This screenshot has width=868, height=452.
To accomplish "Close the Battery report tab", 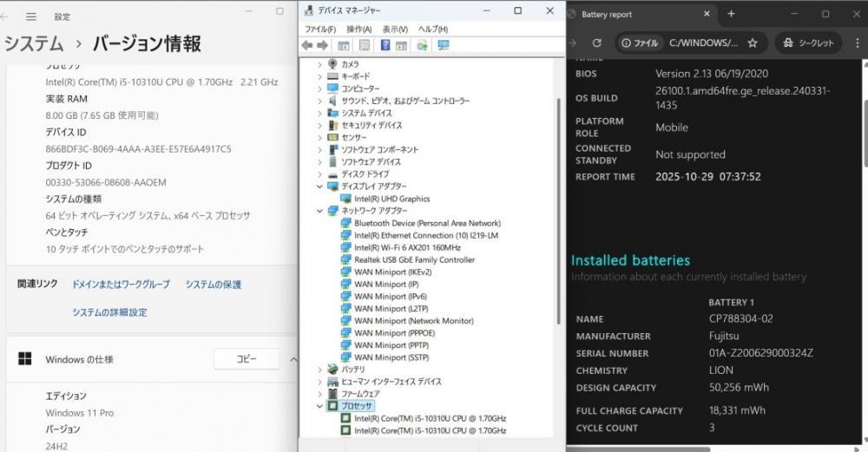I will 707,14.
